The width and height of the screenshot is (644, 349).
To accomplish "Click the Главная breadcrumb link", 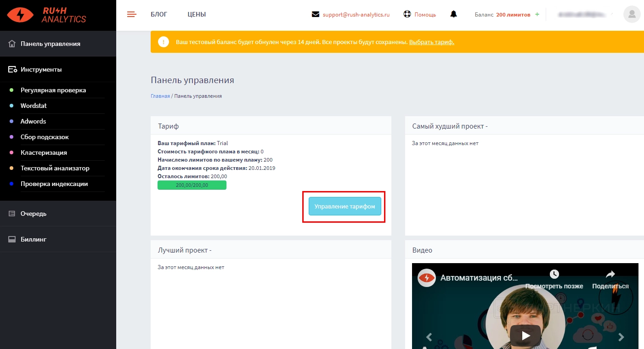I will coord(160,96).
